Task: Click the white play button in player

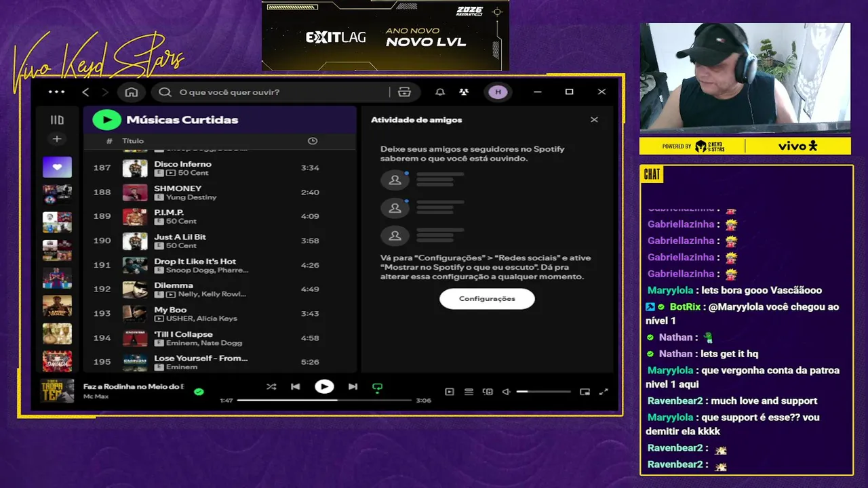Action: coord(324,386)
